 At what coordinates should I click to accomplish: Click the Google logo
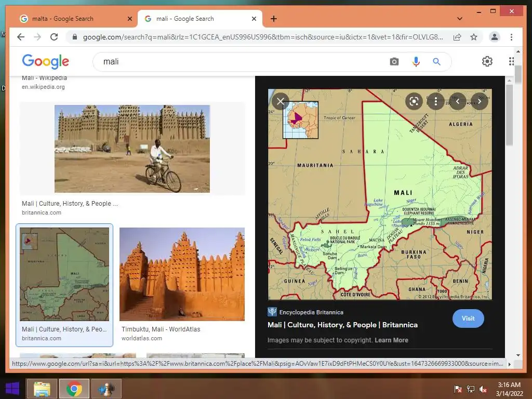(x=46, y=61)
